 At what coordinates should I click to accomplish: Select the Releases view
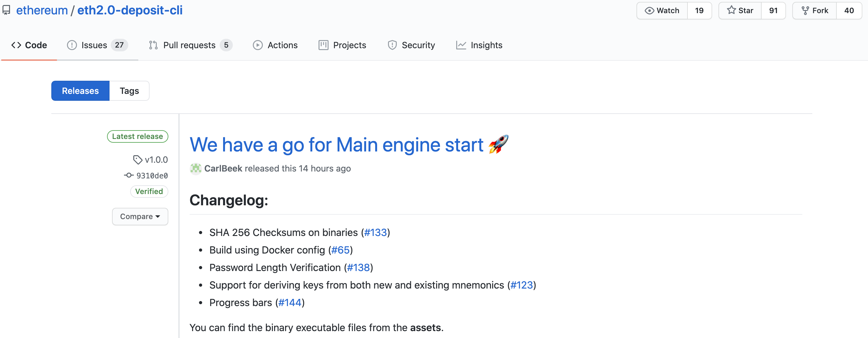80,91
